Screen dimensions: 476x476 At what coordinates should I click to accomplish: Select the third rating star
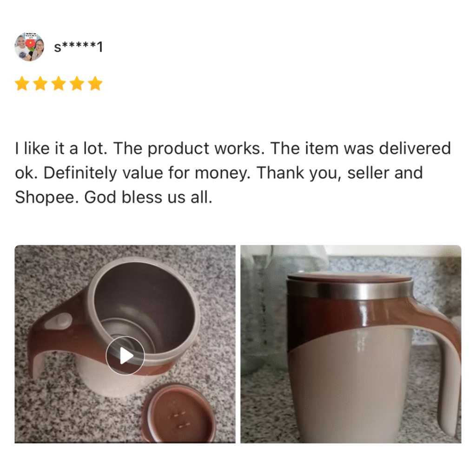coord(59,84)
